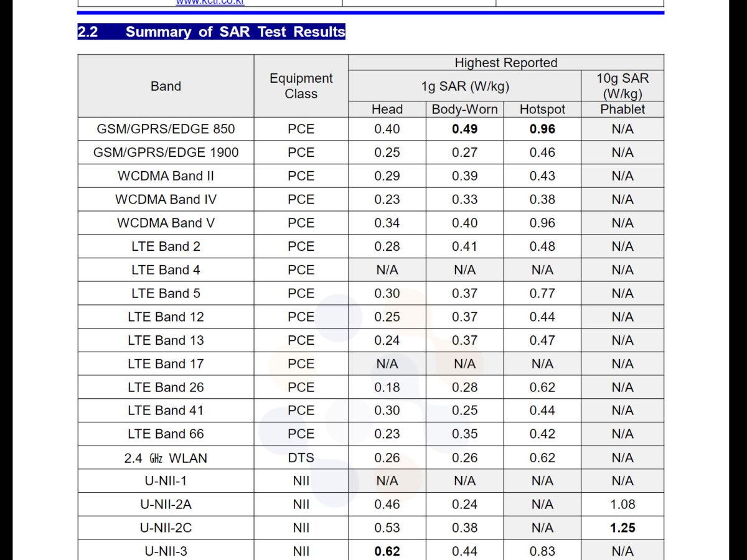Click the bold 1.25 Phablet value
This screenshot has height=560, width=747.
[x=622, y=528]
